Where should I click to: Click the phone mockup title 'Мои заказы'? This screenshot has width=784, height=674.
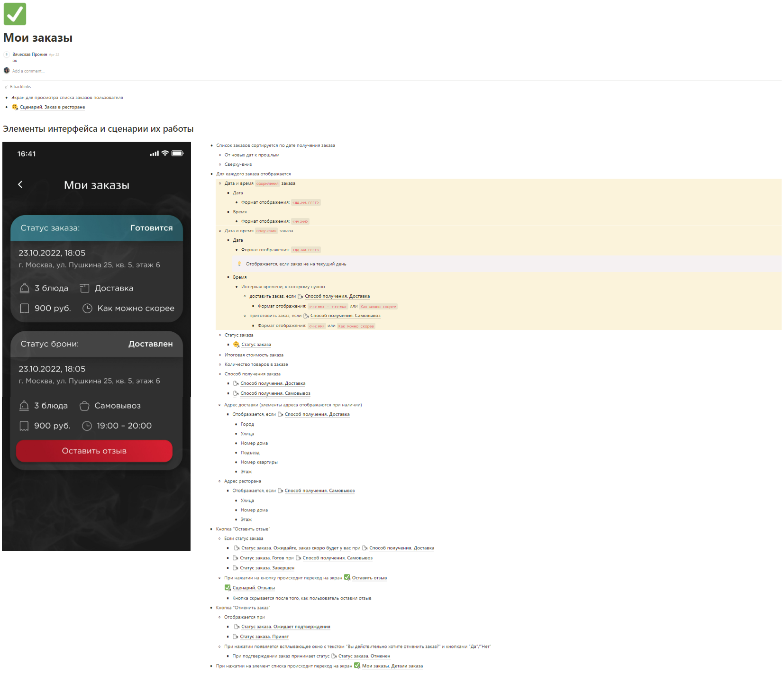pyautogui.click(x=97, y=185)
